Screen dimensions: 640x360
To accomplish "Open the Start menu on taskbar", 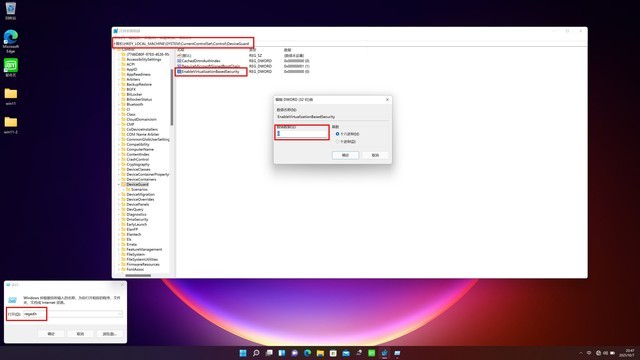I will pos(243,353).
